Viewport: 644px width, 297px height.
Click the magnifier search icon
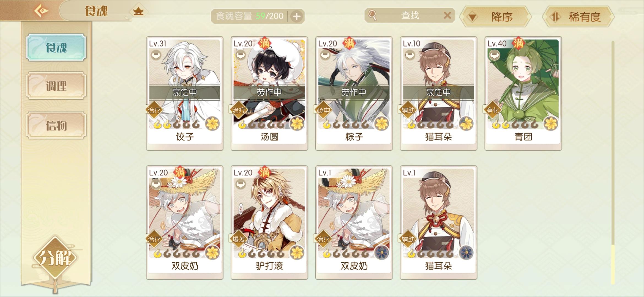[x=372, y=15]
